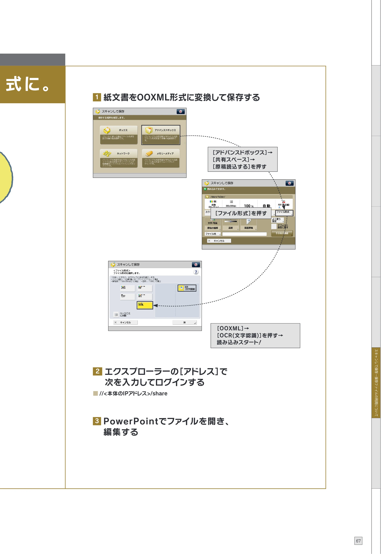Click the 100% zoom ratio value
The height and width of the screenshot is (554, 392).
pos(249,206)
